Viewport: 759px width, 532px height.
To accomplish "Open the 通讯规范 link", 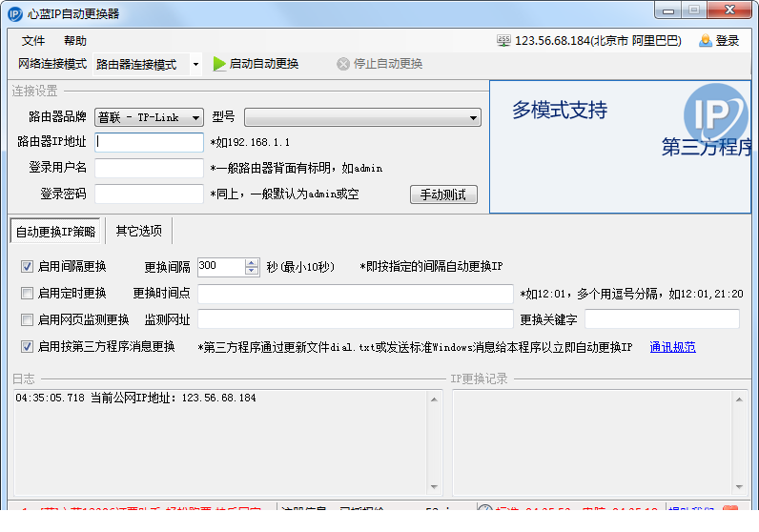I will [x=672, y=347].
